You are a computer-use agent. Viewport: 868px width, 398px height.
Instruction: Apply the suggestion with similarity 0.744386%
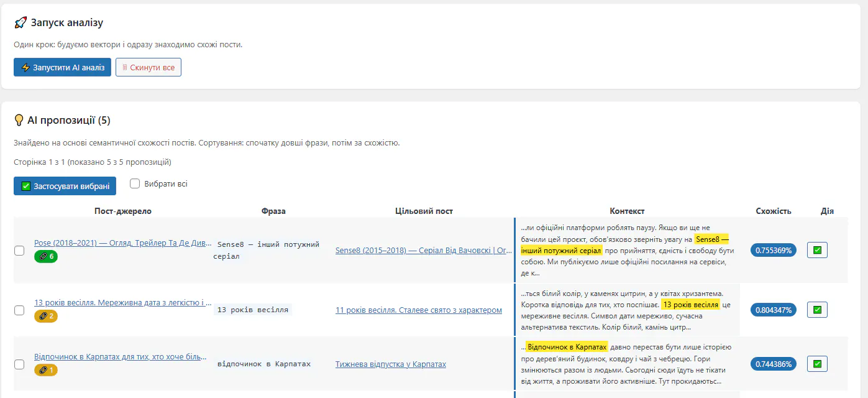tap(817, 363)
